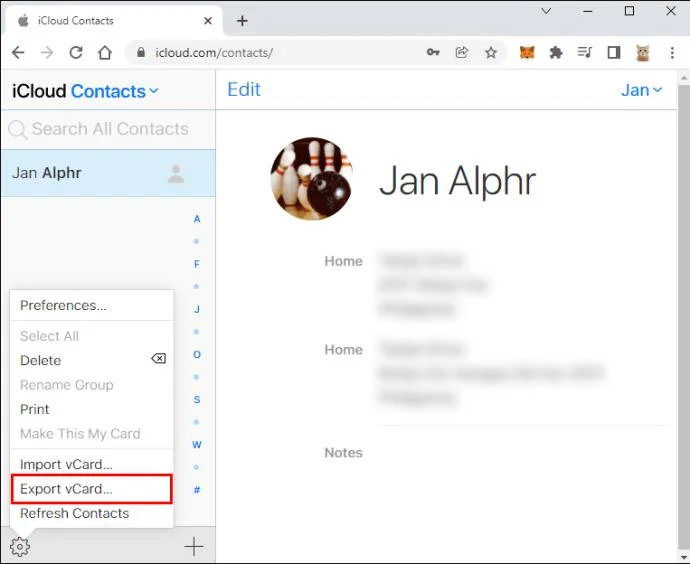The height and width of the screenshot is (564, 690).
Task: Select Import vCard... option
Action: pos(92,464)
